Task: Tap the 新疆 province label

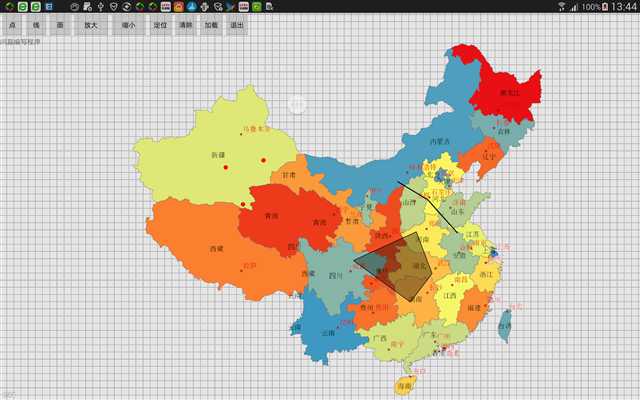Action: pyautogui.click(x=218, y=155)
